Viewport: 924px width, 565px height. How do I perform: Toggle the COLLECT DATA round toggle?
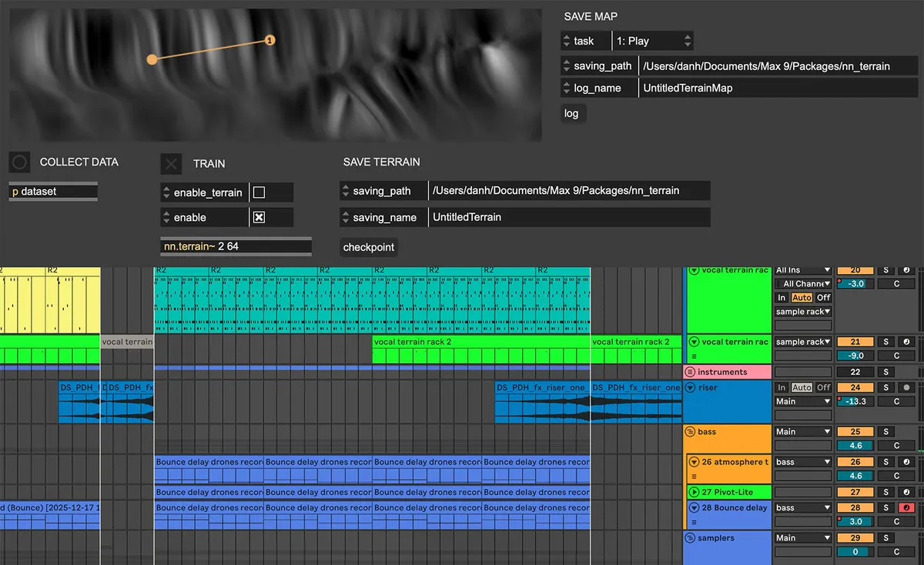[20, 162]
